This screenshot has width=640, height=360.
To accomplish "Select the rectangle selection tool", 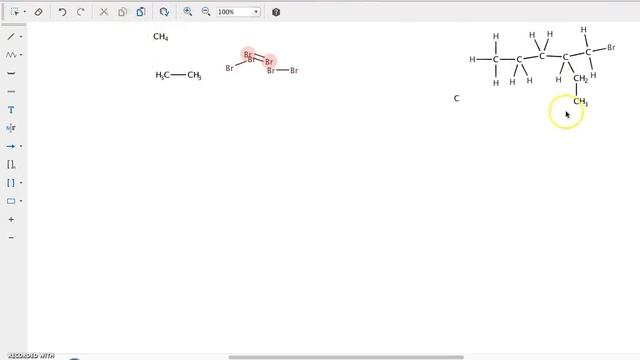I will 15,12.
